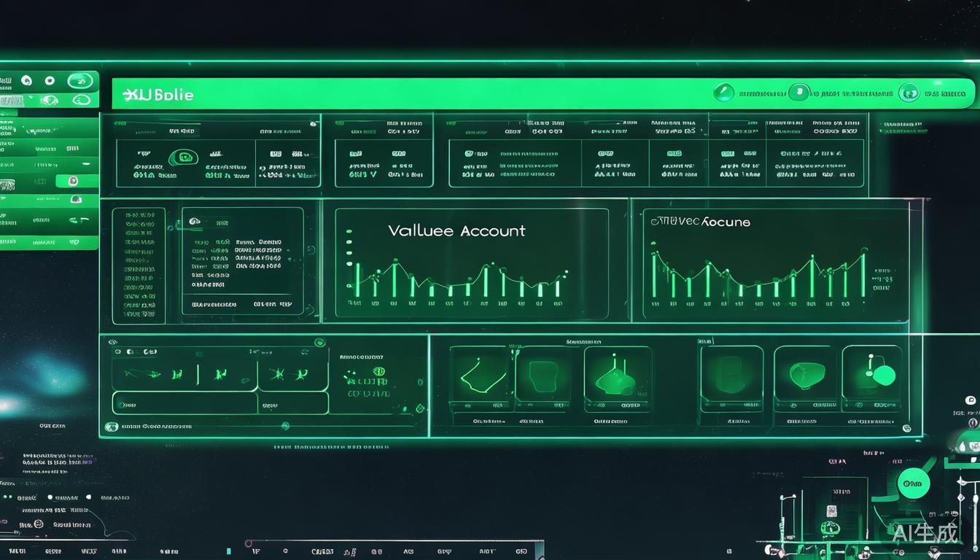Click the left empty button below the waveform cells
The height and width of the screenshot is (560, 980).
point(184,403)
